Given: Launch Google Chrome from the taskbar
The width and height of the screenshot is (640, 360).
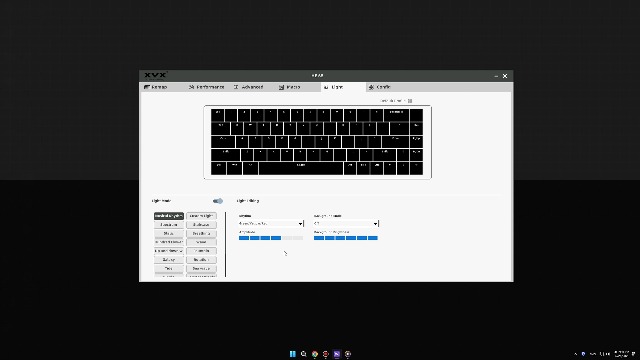Looking at the screenshot, I should (315, 354).
